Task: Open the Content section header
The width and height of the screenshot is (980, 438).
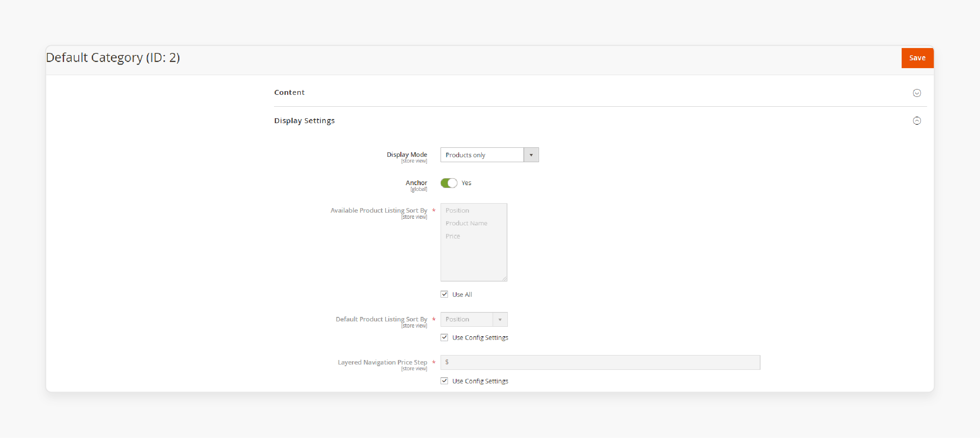Action: (600, 93)
